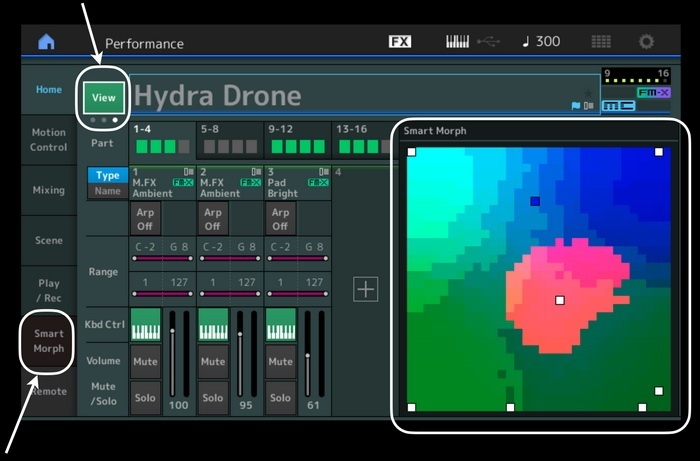Tap the USB connection icon

[489, 42]
